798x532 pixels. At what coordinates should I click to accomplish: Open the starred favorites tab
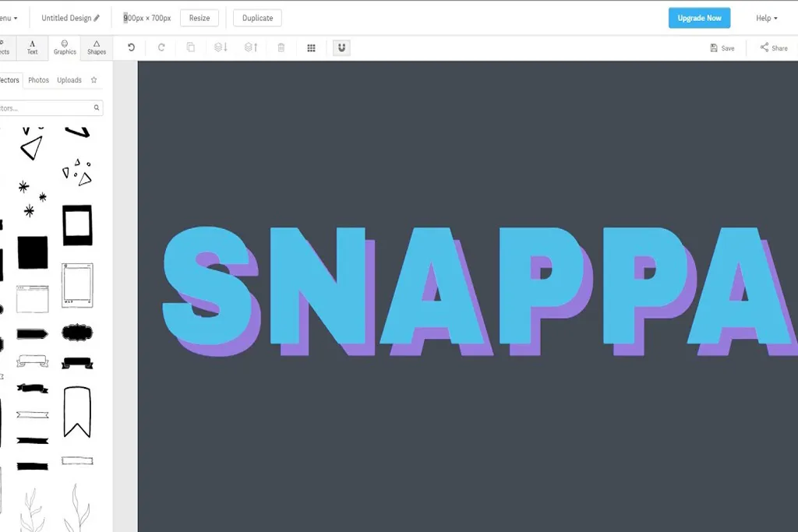coord(94,80)
